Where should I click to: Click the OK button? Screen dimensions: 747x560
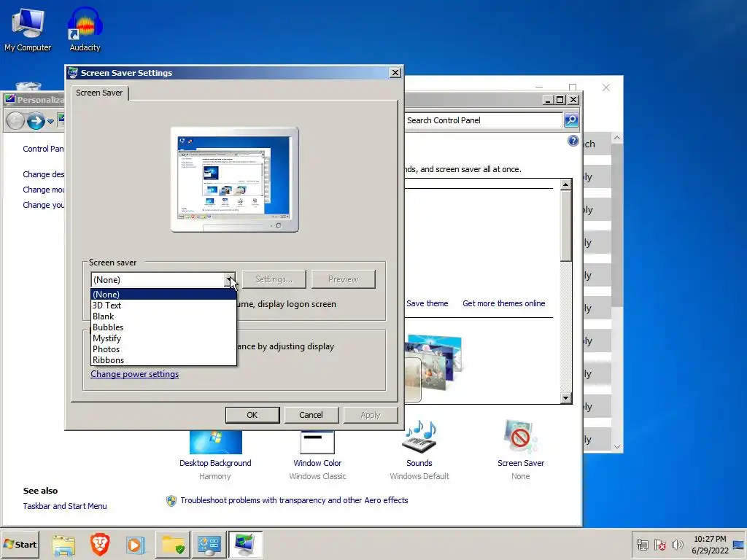click(252, 415)
